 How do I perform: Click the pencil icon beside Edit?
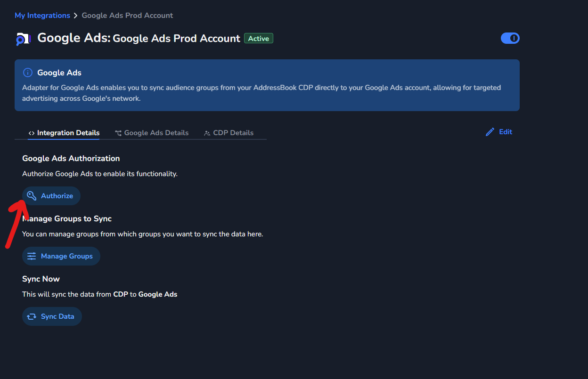point(490,132)
